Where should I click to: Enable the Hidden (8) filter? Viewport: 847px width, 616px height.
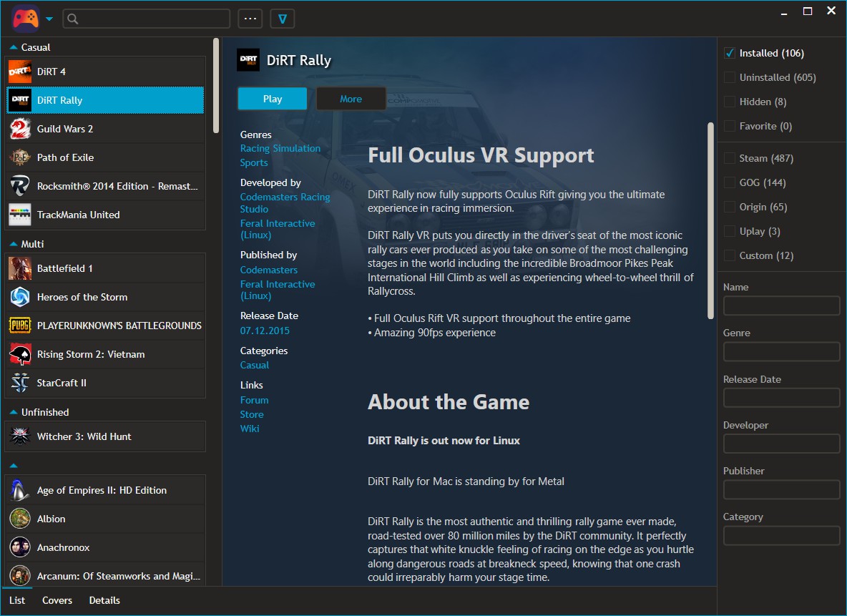click(x=729, y=102)
